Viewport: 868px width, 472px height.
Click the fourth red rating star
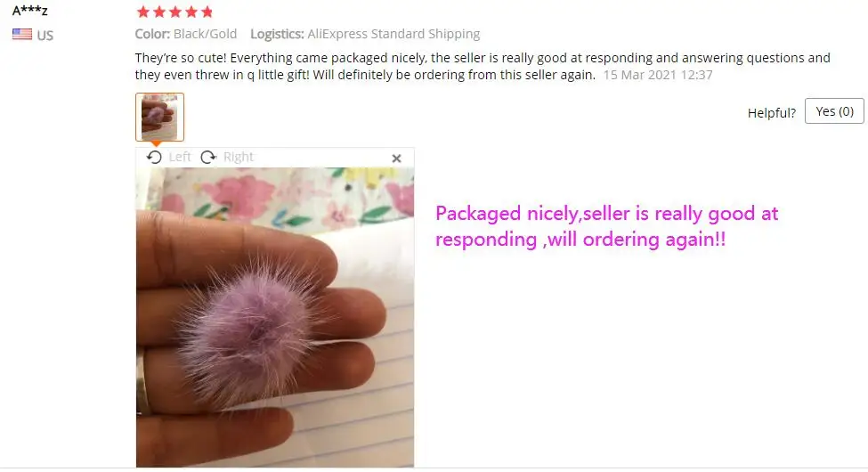tap(191, 12)
